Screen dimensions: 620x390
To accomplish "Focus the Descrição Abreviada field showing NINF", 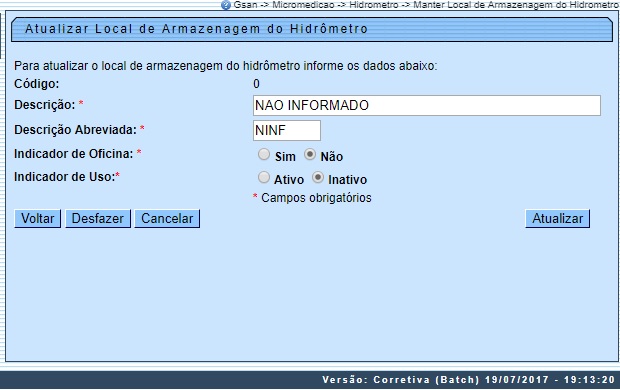I will 287,131.
